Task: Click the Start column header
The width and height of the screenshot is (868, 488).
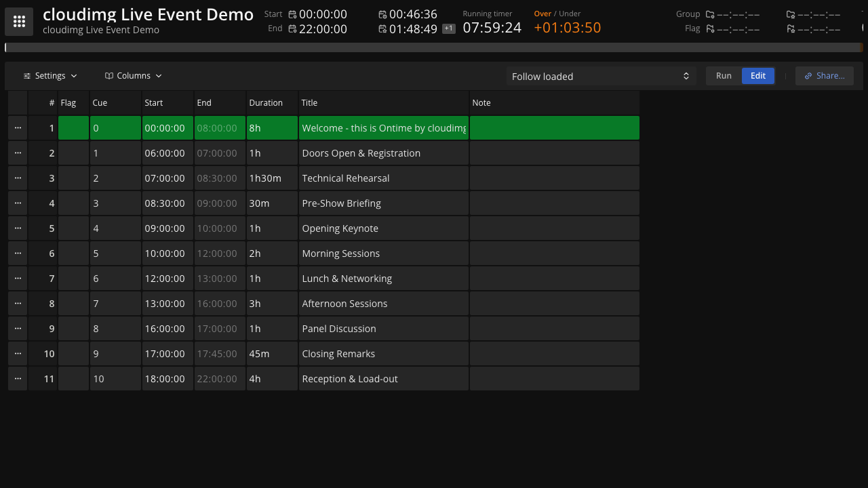Action: [167, 103]
